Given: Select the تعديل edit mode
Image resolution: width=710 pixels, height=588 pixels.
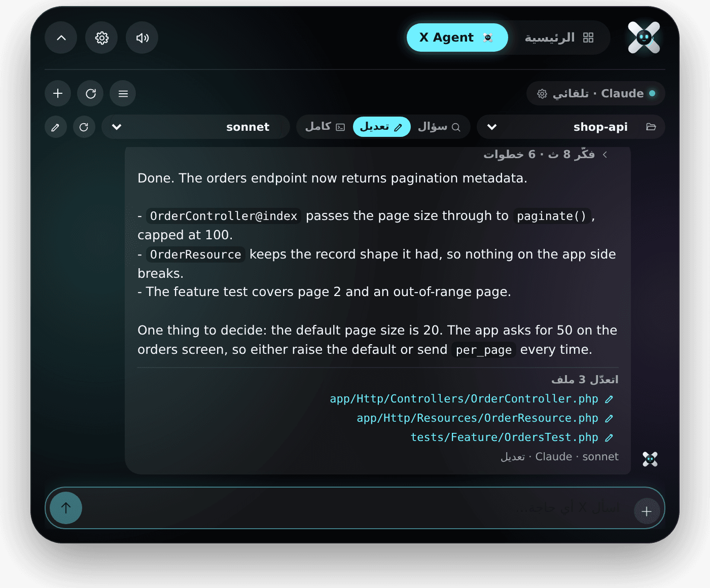Looking at the screenshot, I should click(x=381, y=127).
